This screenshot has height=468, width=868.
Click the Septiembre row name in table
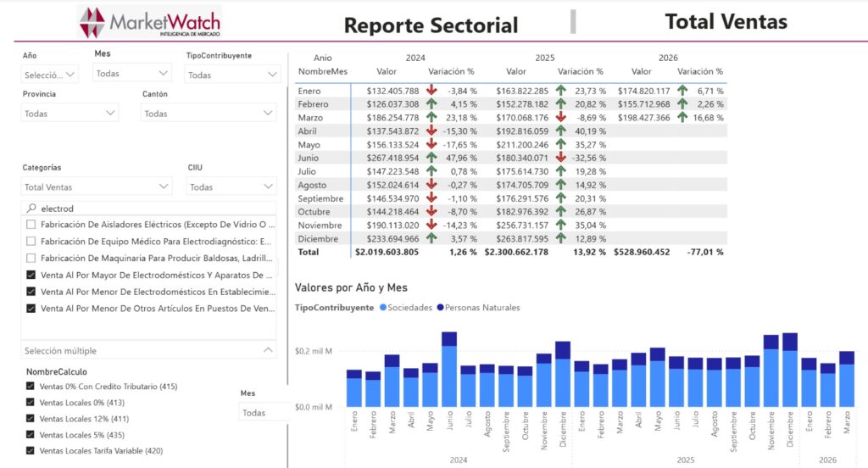coord(320,198)
